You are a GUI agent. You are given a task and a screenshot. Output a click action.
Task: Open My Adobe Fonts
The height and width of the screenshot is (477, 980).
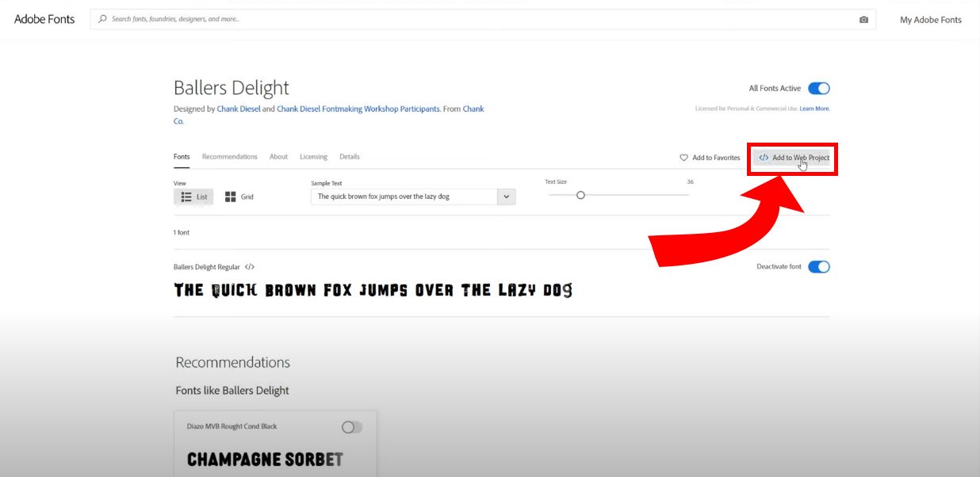click(x=931, y=20)
